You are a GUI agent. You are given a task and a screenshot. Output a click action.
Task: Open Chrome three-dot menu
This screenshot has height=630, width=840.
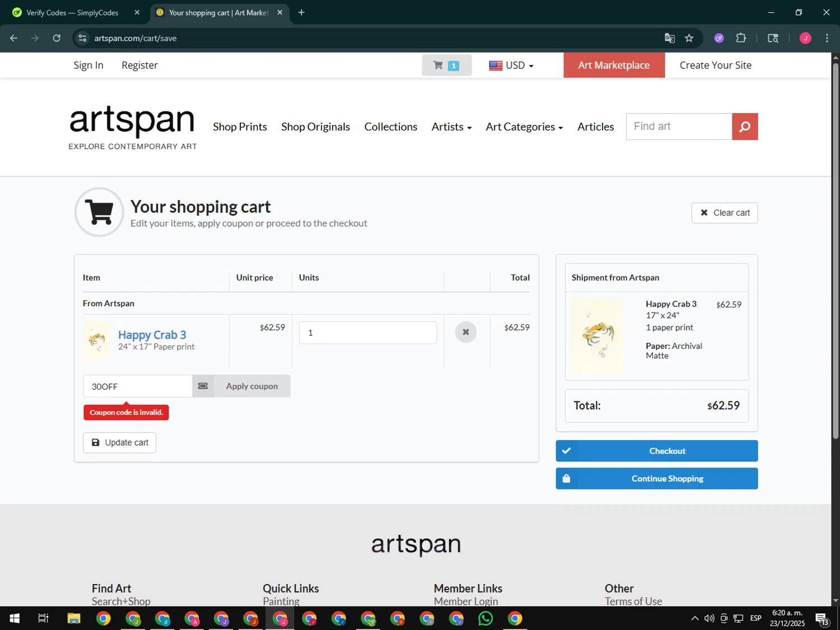point(827,38)
